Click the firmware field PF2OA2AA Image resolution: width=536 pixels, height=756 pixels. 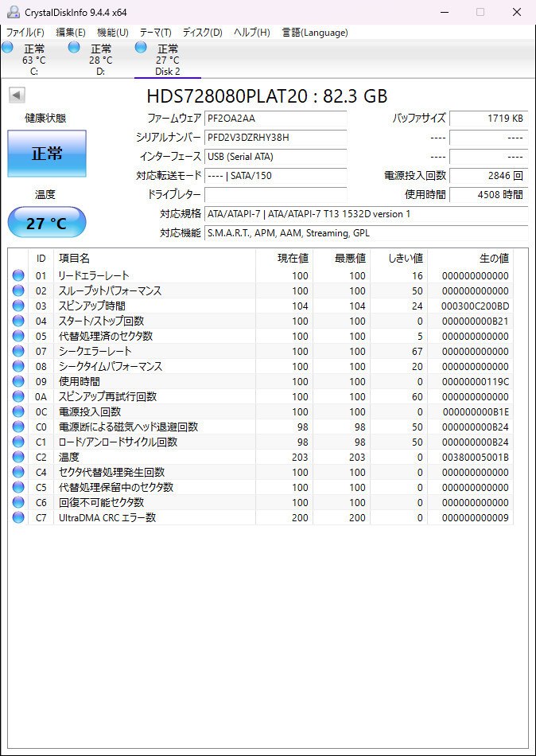click(x=276, y=119)
